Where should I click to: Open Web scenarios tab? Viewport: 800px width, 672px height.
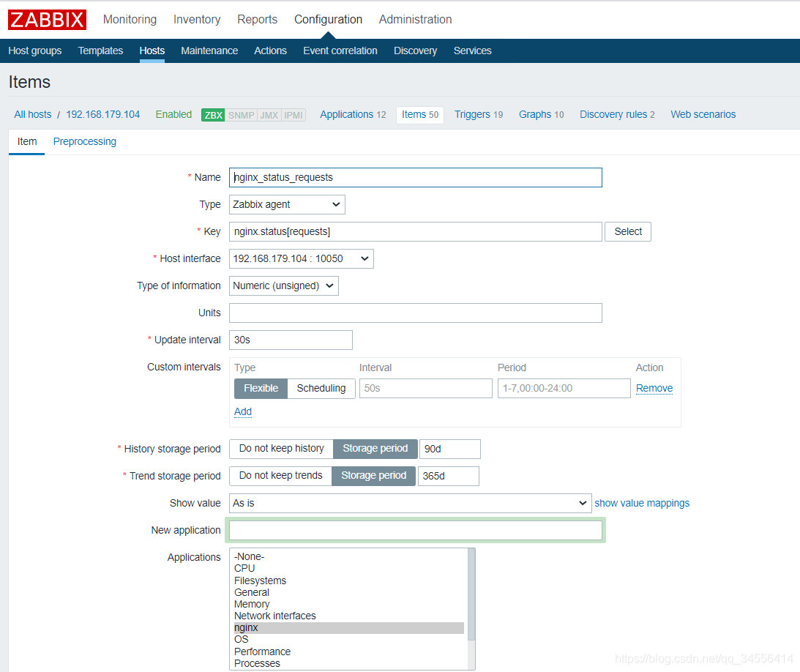703,114
